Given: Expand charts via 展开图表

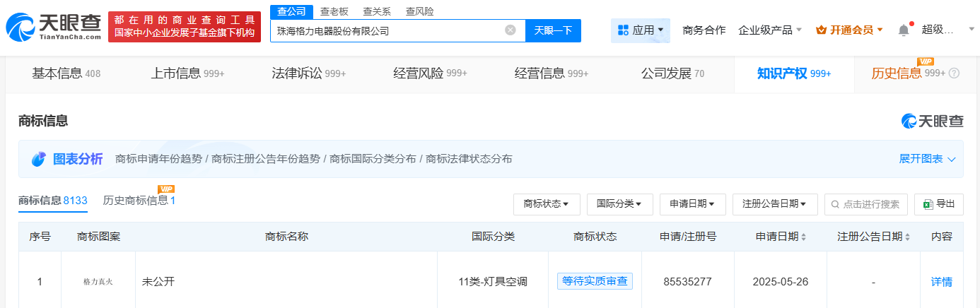Looking at the screenshot, I should pyautogui.click(x=927, y=159).
